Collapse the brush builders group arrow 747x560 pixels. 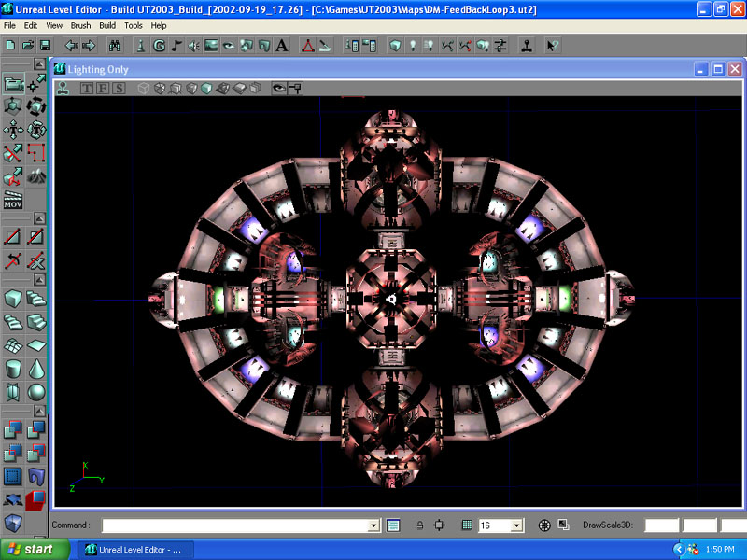(x=38, y=279)
